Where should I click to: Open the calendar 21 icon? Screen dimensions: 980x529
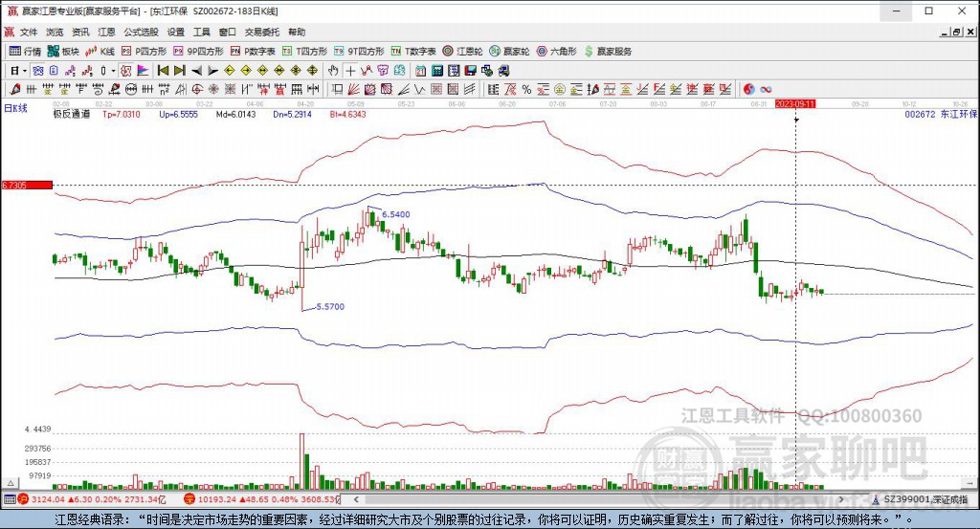tap(420, 71)
